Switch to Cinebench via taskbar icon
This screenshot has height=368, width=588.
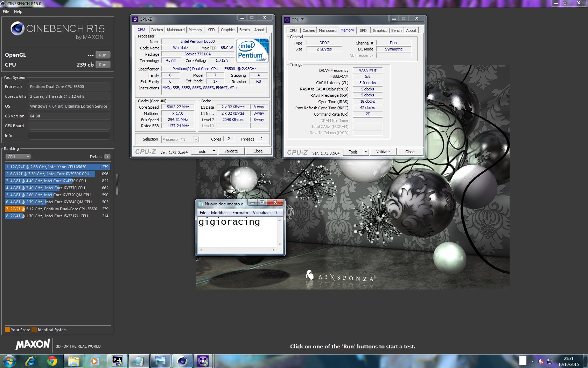click(x=182, y=361)
